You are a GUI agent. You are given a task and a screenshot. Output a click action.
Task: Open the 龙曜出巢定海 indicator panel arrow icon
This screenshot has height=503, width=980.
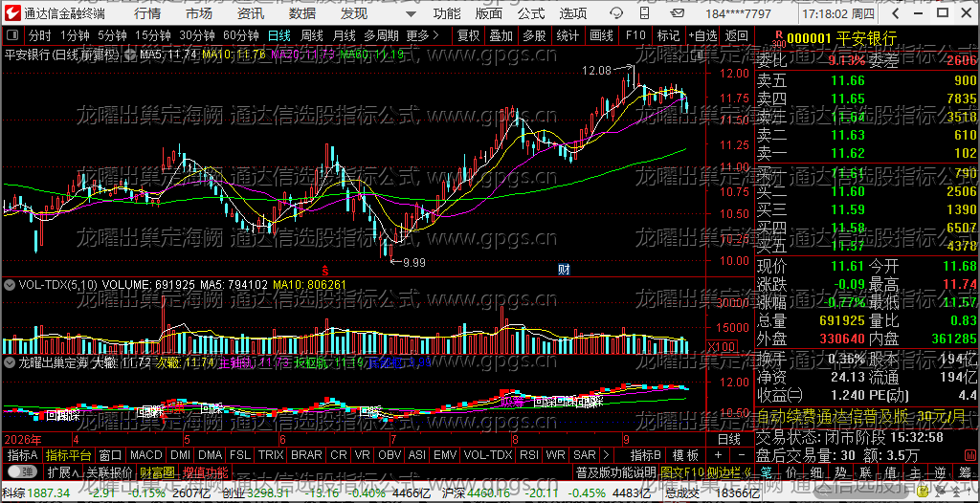[x=10, y=361]
